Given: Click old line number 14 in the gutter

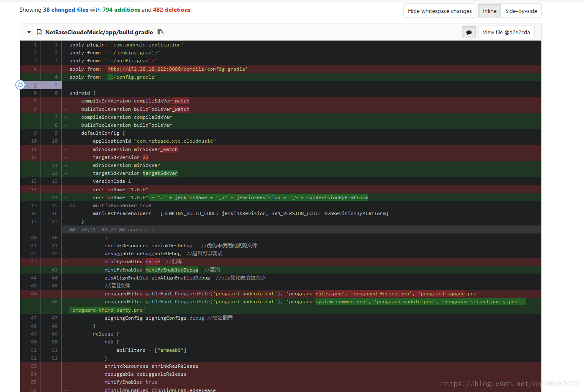Looking at the screenshot, I should click(x=34, y=190).
